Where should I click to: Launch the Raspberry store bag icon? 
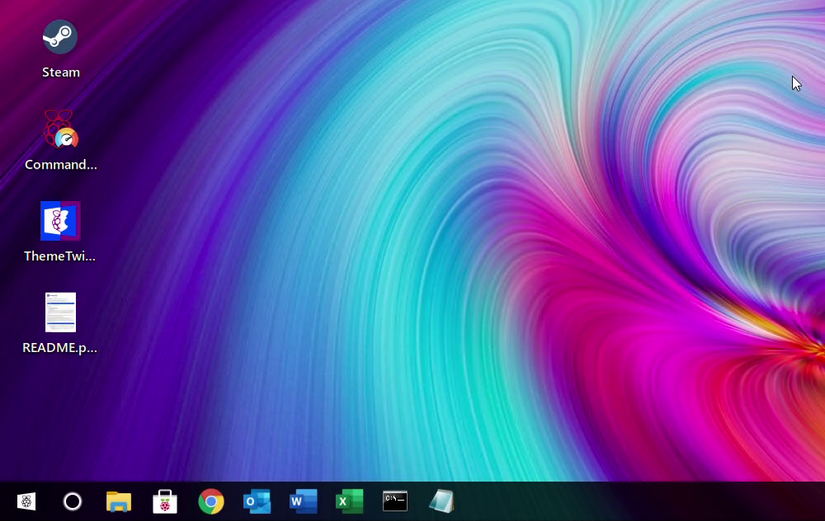point(165,501)
